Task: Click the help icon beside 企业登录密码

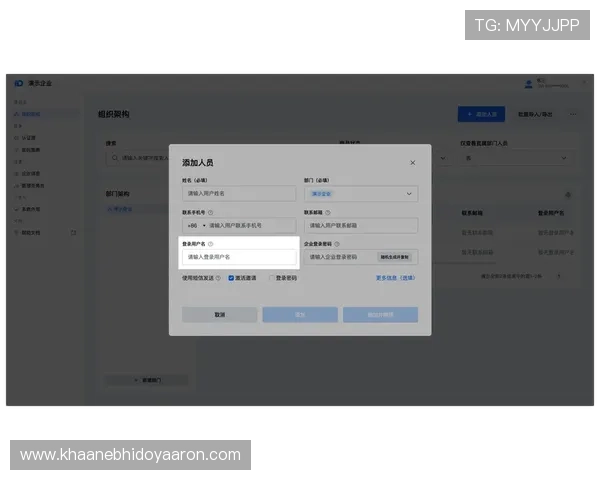Action: [337, 243]
